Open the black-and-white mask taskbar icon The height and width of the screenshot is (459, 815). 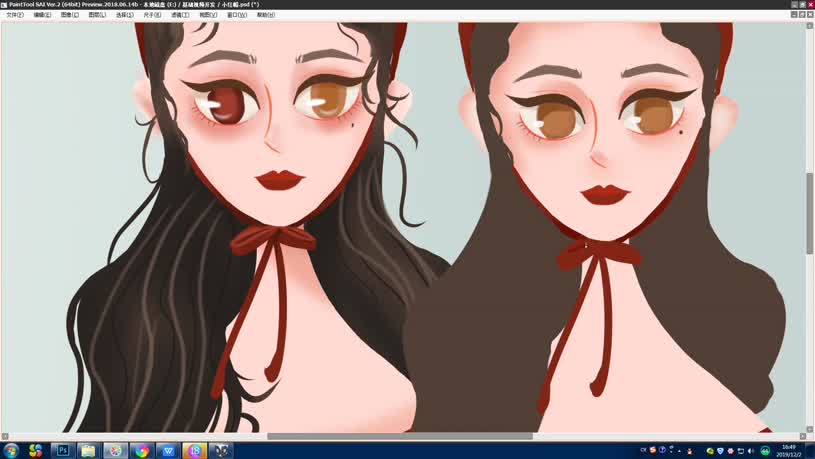coord(221,450)
